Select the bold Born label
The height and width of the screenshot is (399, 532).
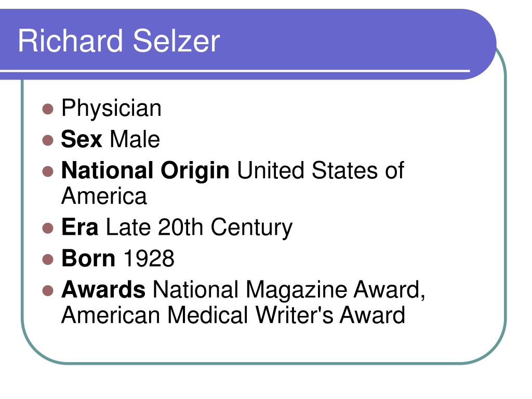[x=88, y=259]
